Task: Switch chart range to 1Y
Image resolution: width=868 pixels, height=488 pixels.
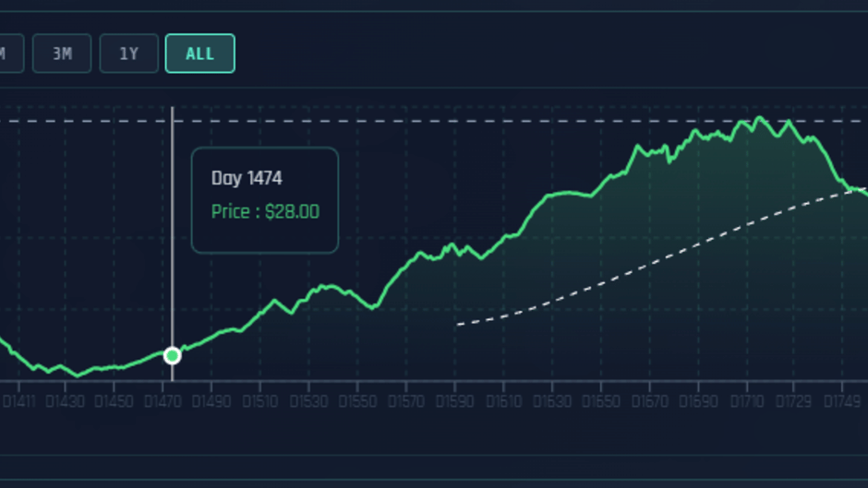Action: 128,54
